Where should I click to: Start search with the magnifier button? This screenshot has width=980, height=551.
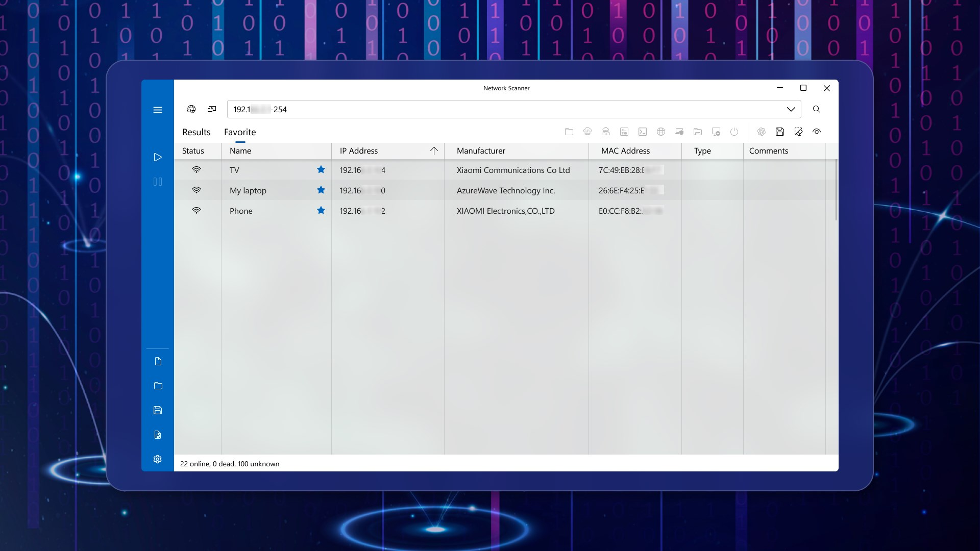pos(816,109)
